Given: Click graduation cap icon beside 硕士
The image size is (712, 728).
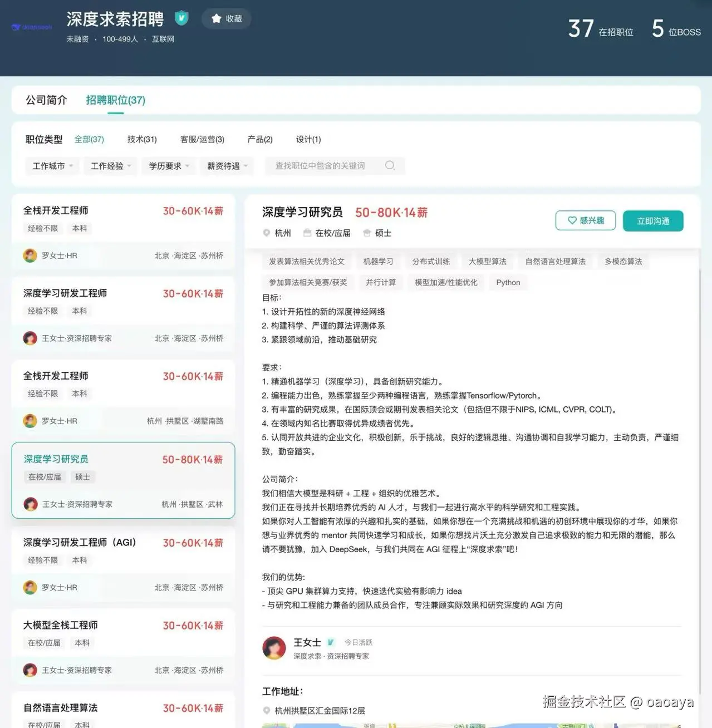Looking at the screenshot, I should point(367,233).
